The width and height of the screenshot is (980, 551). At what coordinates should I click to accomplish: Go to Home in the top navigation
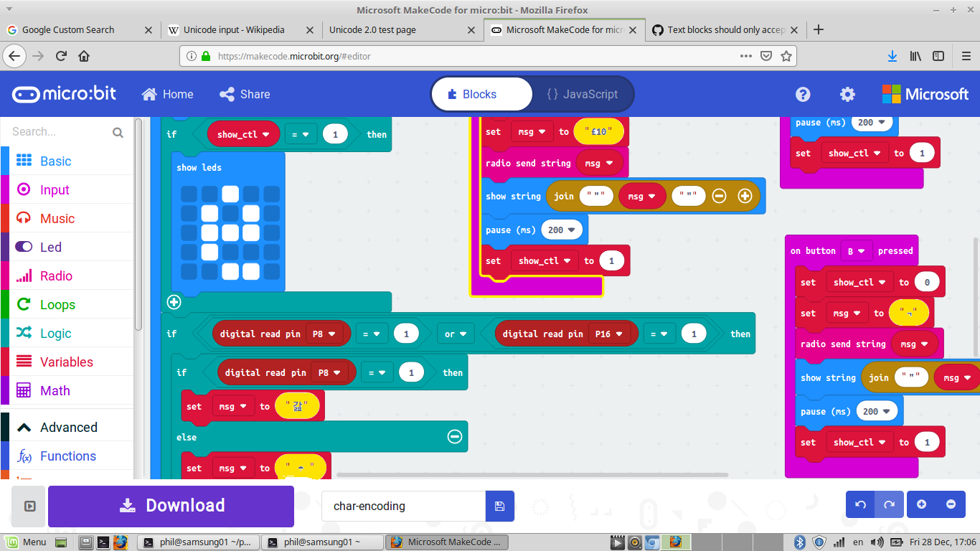point(167,94)
